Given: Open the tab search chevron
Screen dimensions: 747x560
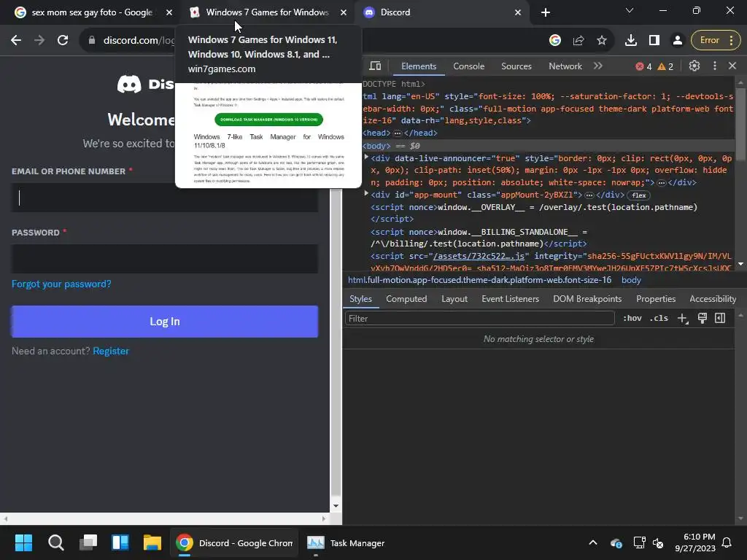Looking at the screenshot, I should coord(630,10).
